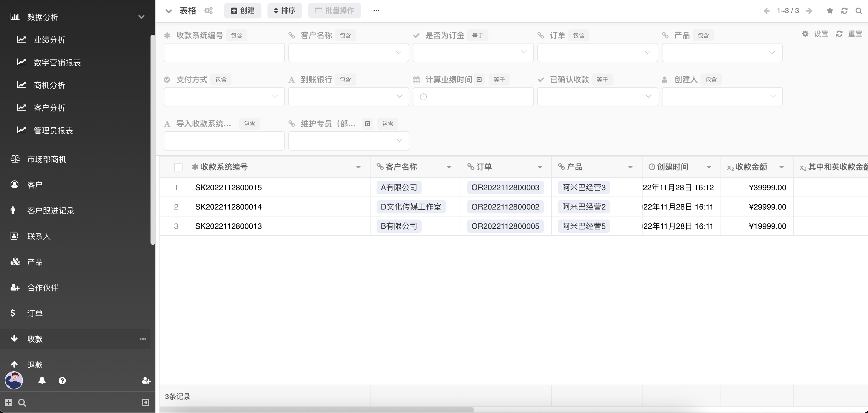Image resolution: width=868 pixels, height=413 pixels.
Task: Open 客户分析 in sidebar
Action: [x=49, y=108]
